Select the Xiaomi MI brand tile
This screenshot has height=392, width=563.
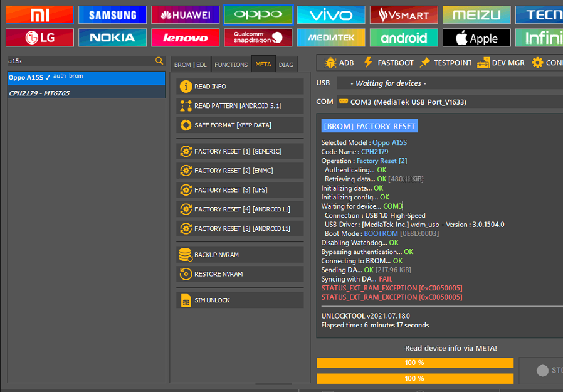point(40,15)
